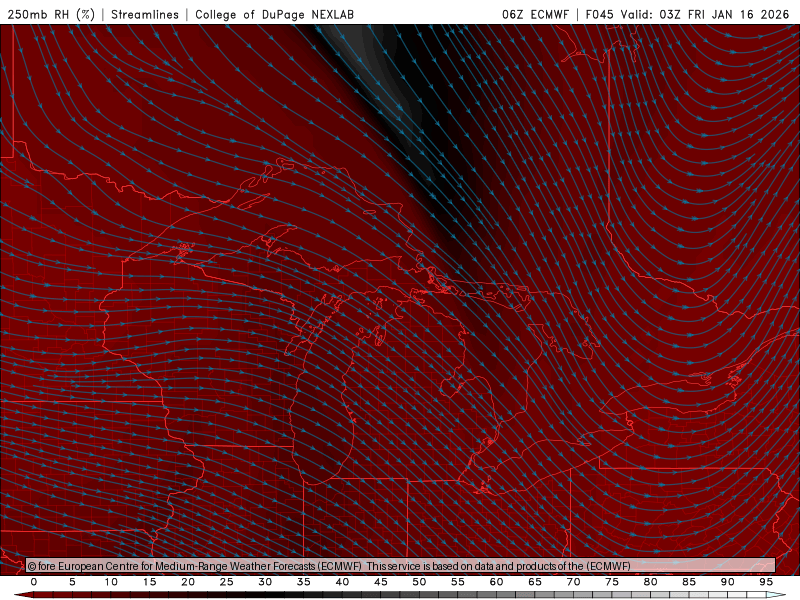Image resolution: width=800 pixels, height=600 pixels.
Task: Click the colorbar label "90"
Action: (x=728, y=582)
